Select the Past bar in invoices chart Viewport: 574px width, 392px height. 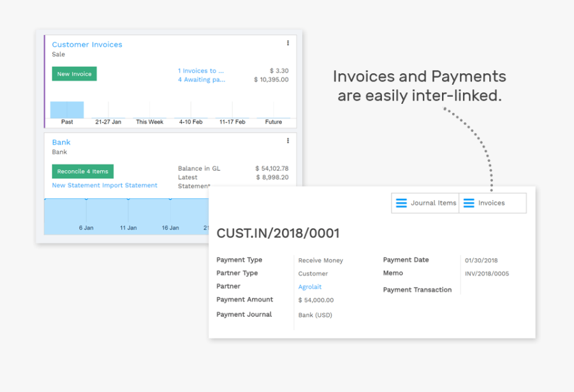tap(67, 110)
